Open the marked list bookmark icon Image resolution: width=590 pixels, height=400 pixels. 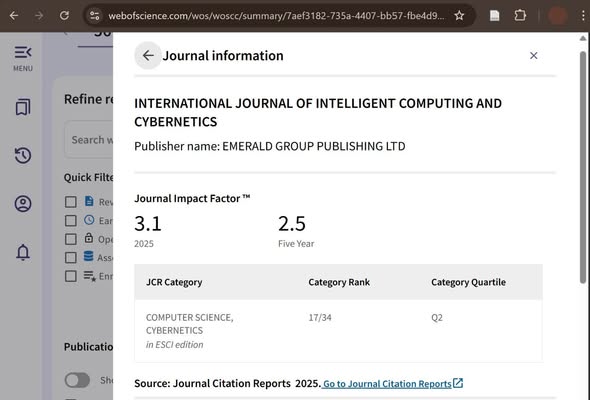23,107
